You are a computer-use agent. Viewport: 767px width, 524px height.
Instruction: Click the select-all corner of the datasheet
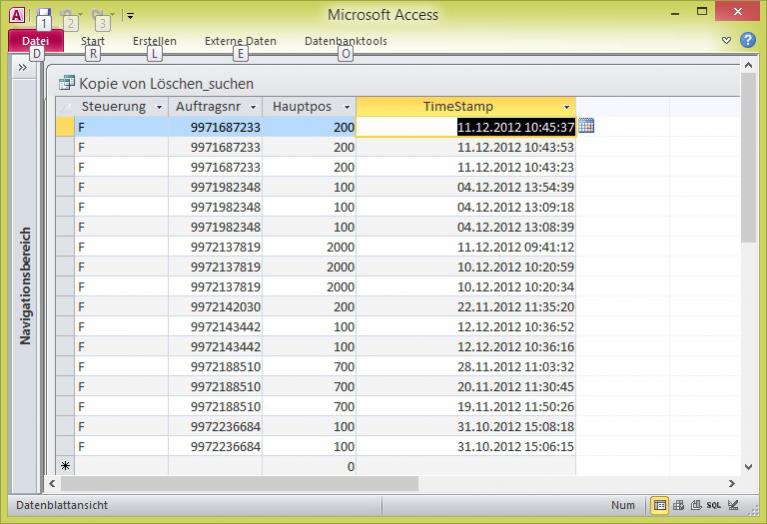pos(65,107)
